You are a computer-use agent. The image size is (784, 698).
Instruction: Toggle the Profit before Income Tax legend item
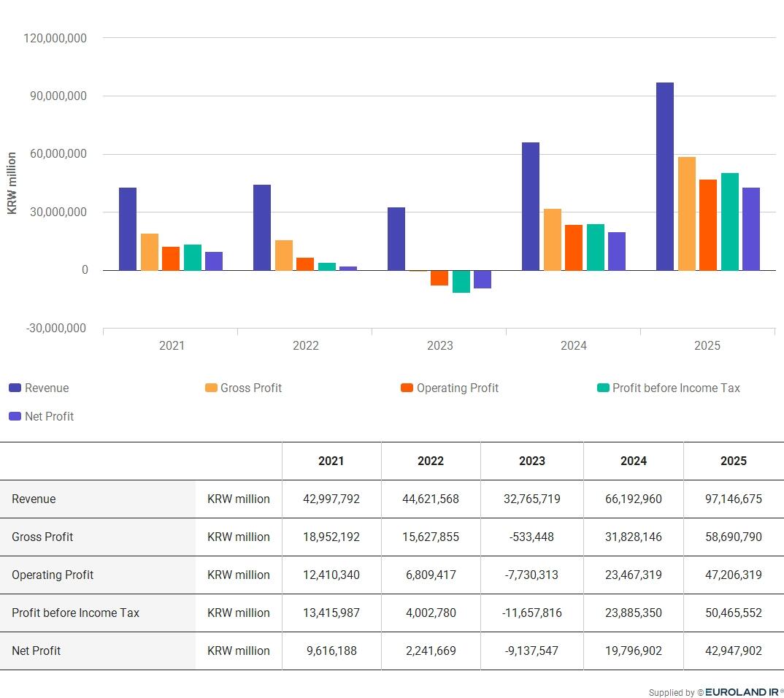669,388
